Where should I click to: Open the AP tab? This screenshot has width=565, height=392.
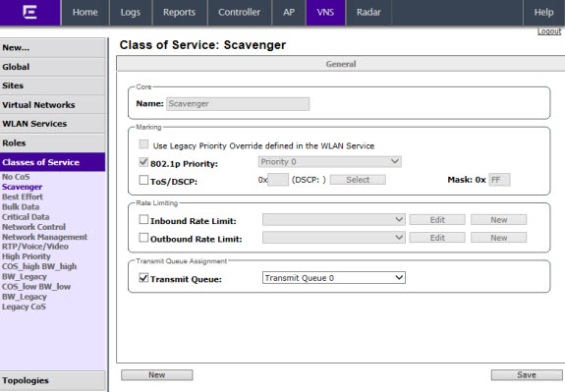pyautogui.click(x=289, y=12)
